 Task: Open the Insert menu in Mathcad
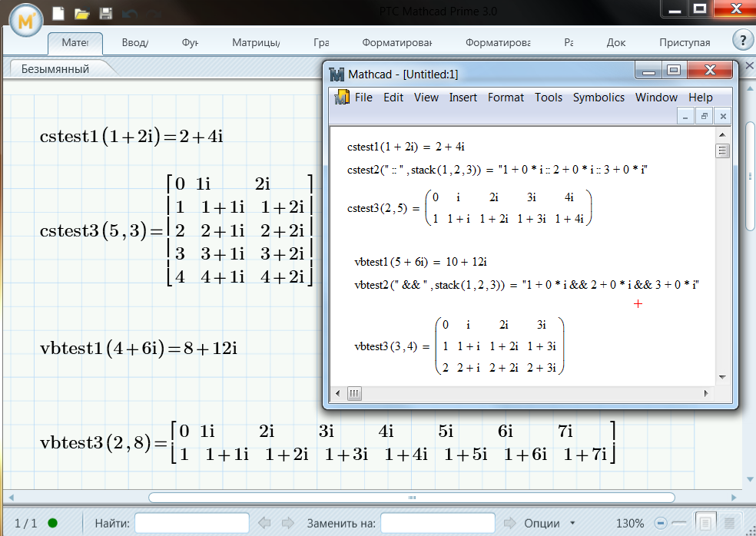coord(463,98)
